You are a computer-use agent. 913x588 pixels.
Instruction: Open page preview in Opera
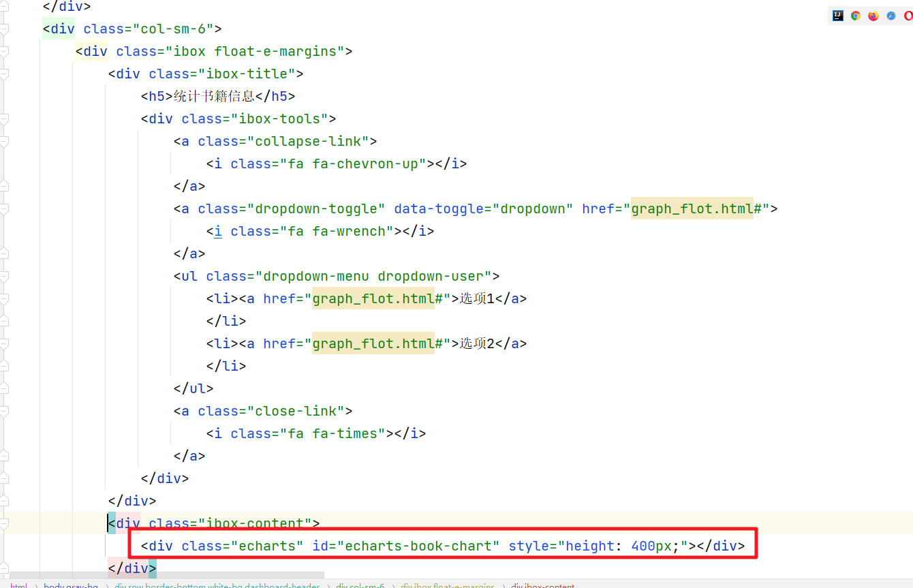(x=908, y=16)
